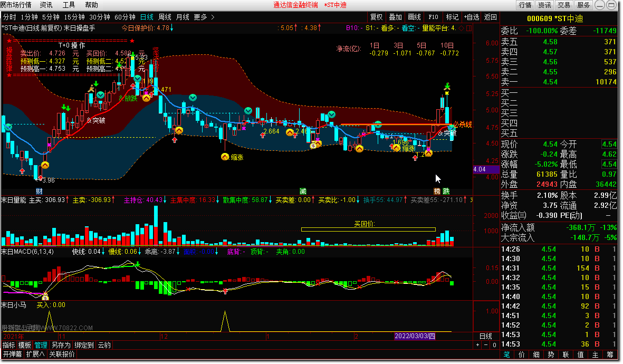The height and width of the screenshot is (364, 623).
Task: Expand the 更多 periods dropdown
Action: (x=200, y=17)
